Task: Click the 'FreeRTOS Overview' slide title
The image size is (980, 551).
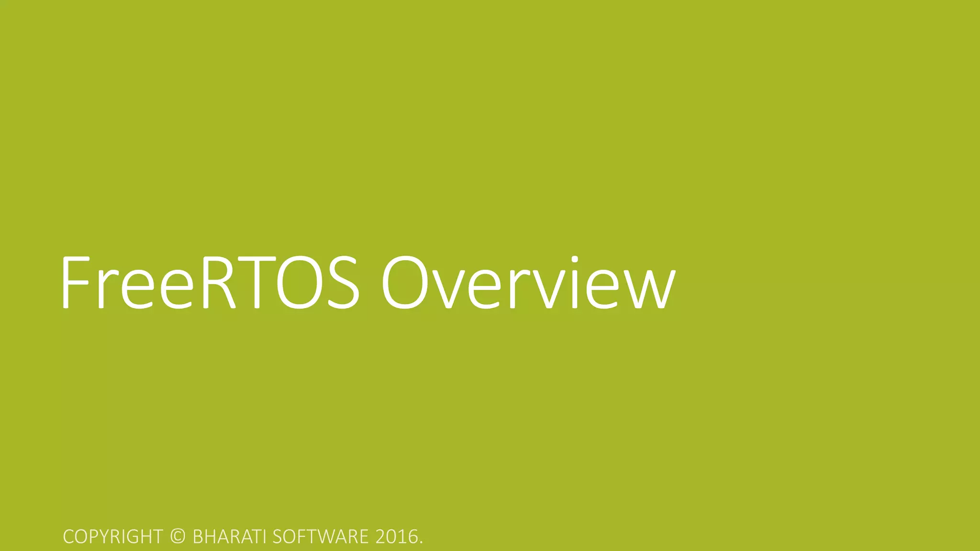Action: (x=367, y=283)
